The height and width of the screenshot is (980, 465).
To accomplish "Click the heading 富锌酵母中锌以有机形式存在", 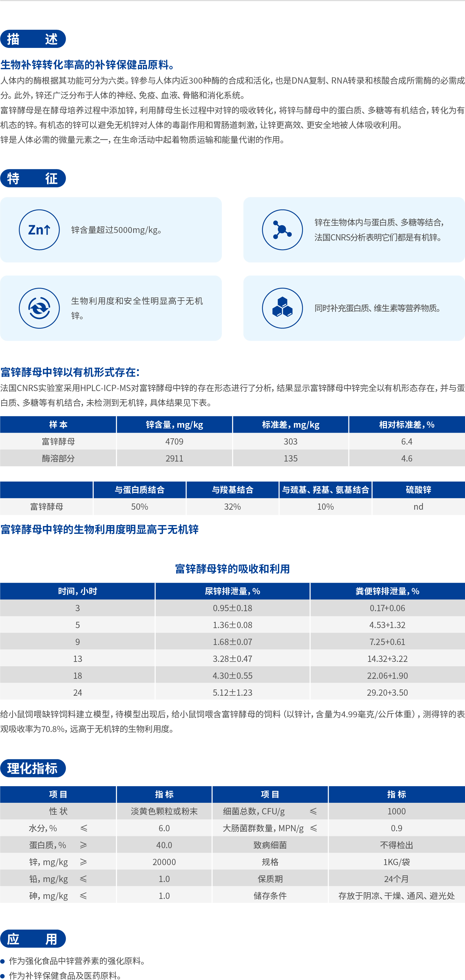I will (70, 372).
